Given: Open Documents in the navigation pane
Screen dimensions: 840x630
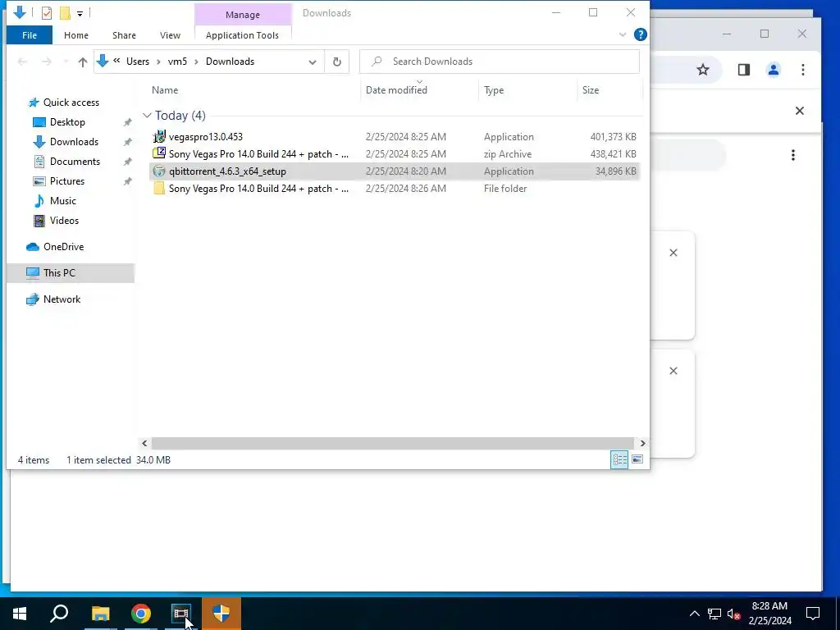Looking at the screenshot, I should click(x=75, y=162).
